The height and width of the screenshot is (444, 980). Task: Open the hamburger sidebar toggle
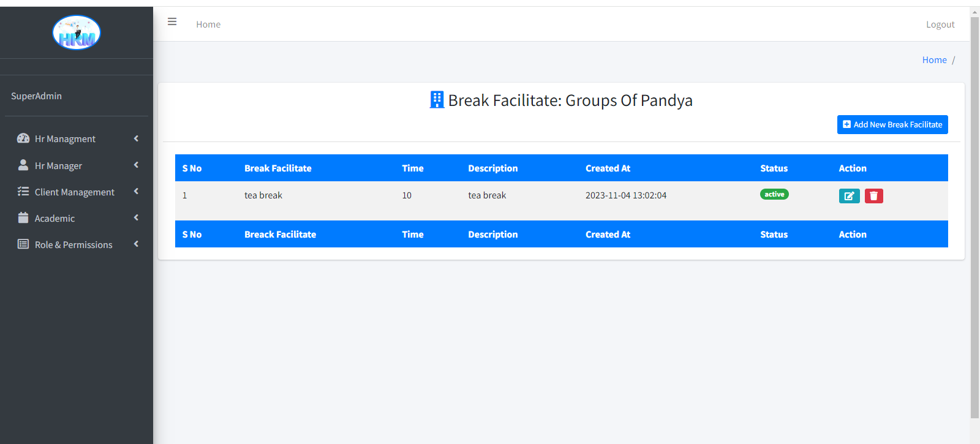172,21
